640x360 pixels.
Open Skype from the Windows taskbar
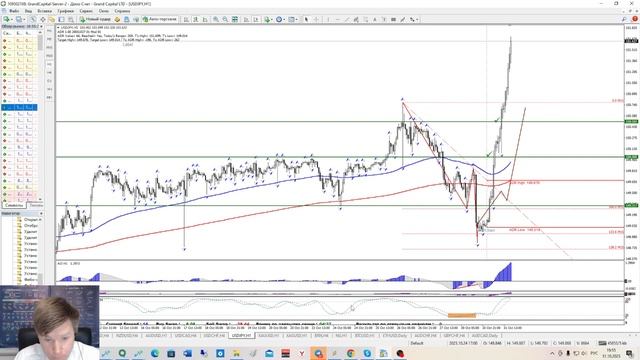367,353
